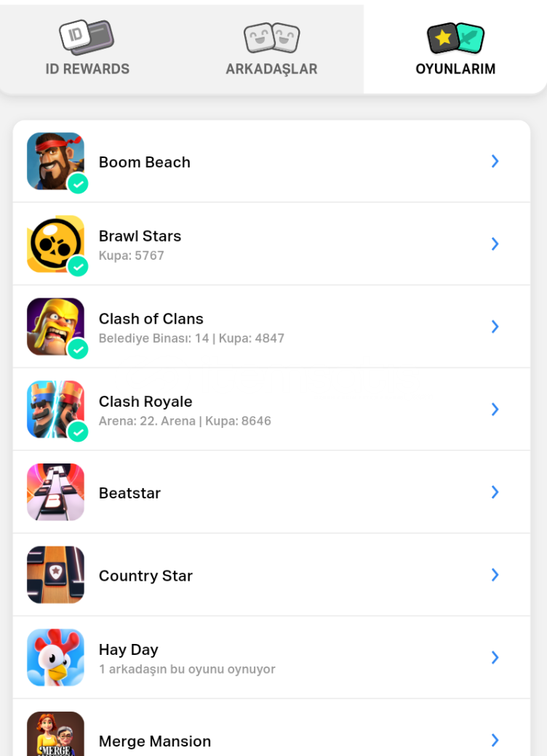Viewport: 547px width, 756px height.
Task: Select the OYUNLARIM tab
Action: coord(455,48)
